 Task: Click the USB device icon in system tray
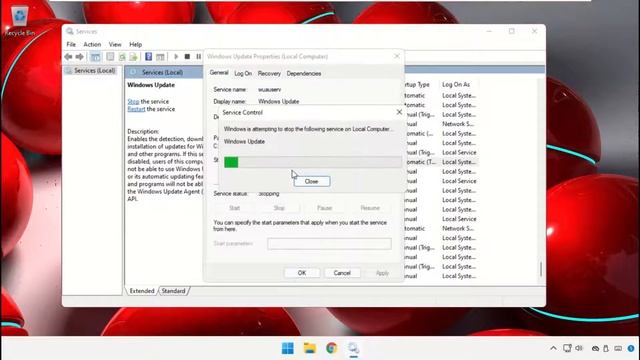point(606,348)
